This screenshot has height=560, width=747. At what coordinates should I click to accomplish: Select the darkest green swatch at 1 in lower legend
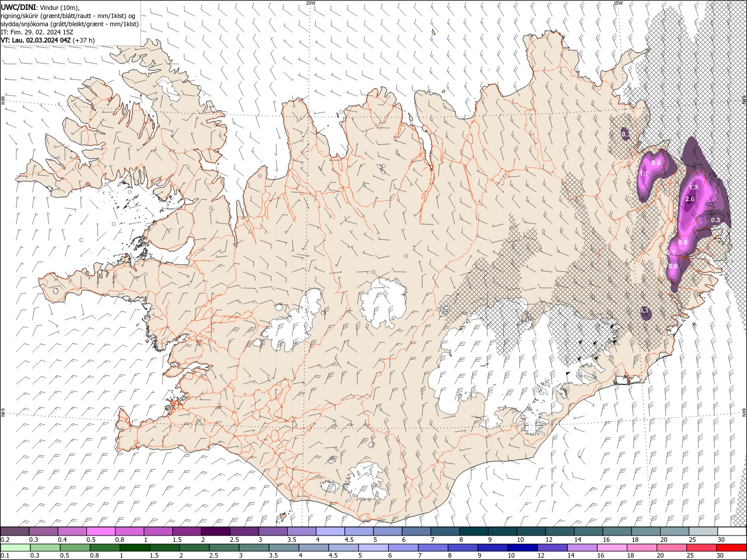tap(135, 548)
